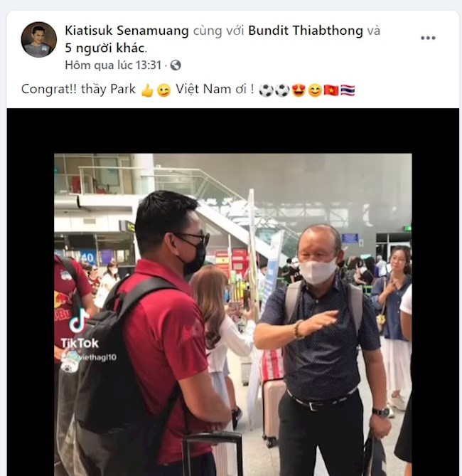Open the tagged Bundit Thiabthong profile link
Screen dimensions: 462x476
306,31
